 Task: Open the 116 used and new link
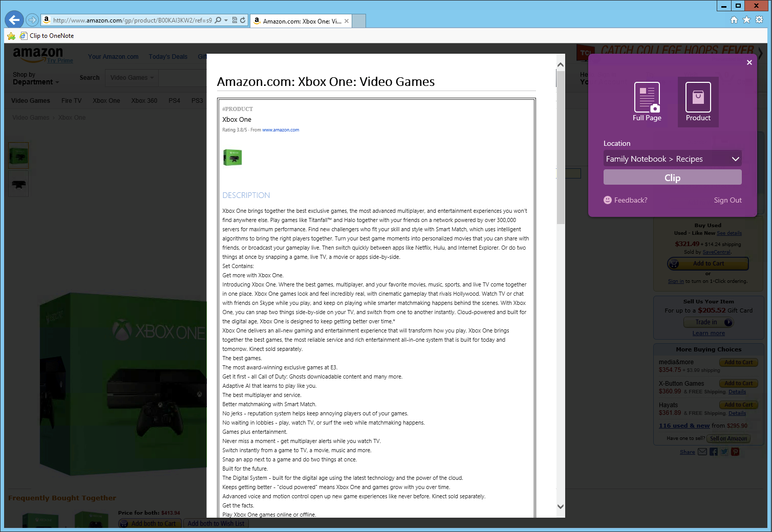tap(684, 425)
